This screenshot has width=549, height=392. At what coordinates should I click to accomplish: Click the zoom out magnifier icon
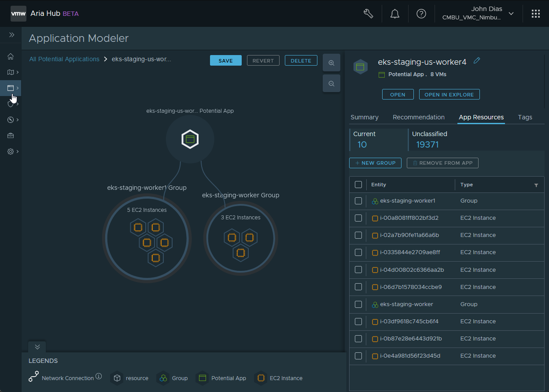pos(332,84)
